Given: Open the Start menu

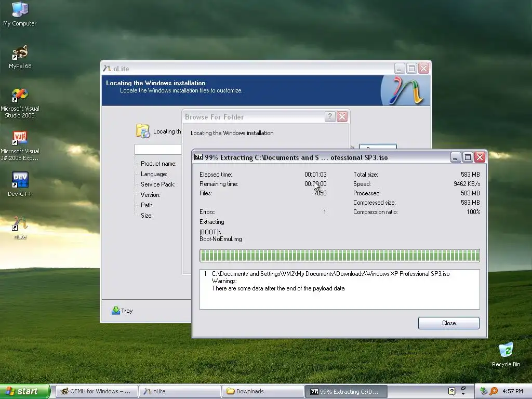Looking at the screenshot, I should click(24, 391).
